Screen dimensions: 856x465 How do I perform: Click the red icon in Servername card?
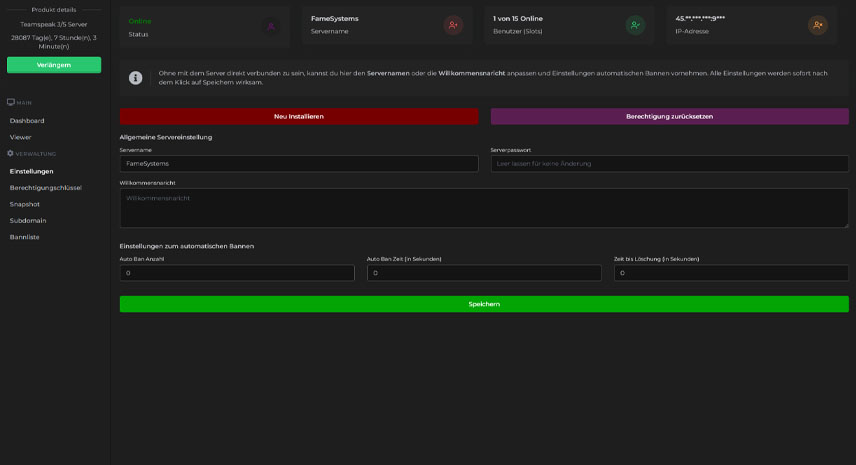453,25
